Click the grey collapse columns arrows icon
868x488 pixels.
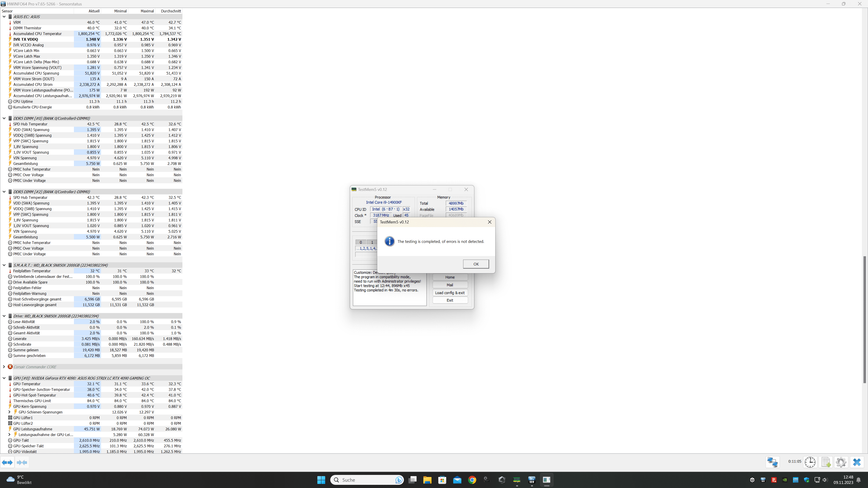pos(22,462)
